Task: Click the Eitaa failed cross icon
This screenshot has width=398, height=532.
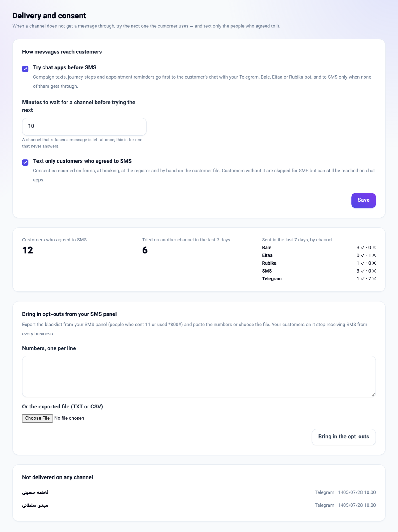Action: pyautogui.click(x=374, y=255)
